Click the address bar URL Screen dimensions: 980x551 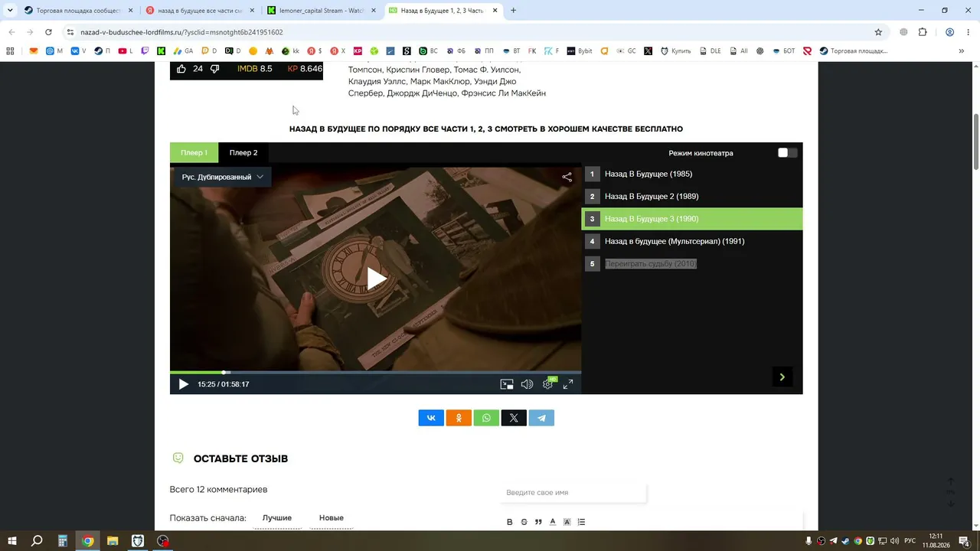click(x=181, y=32)
